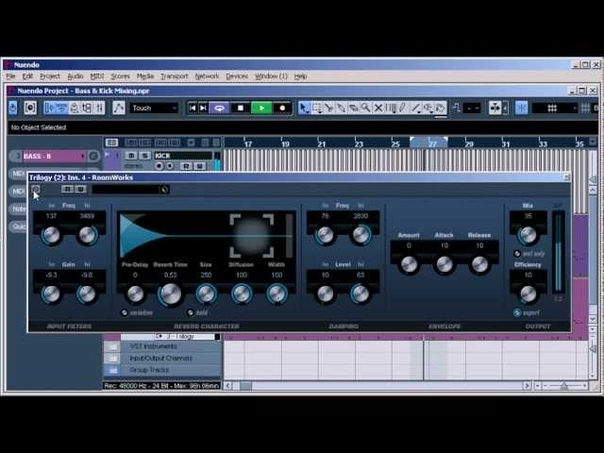The height and width of the screenshot is (453, 604).
Task: Adjust Envelope Release knob
Action: pyautogui.click(x=480, y=265)
